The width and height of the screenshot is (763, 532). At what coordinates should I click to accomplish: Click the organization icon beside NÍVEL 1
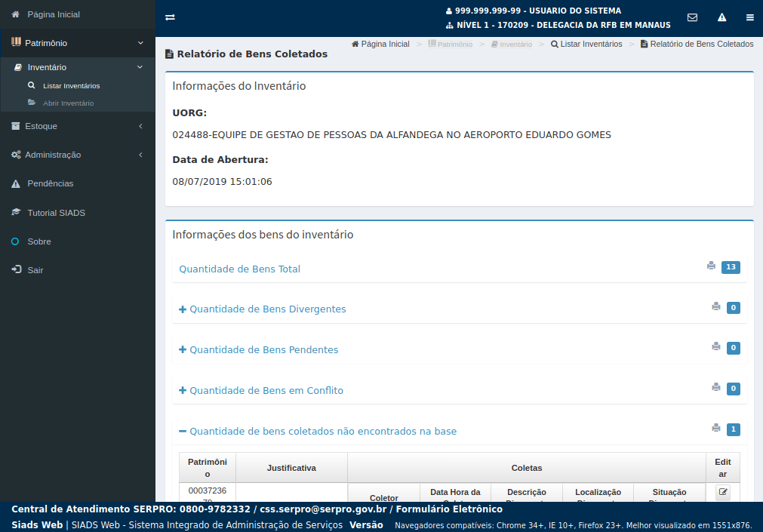click(450, 25)
